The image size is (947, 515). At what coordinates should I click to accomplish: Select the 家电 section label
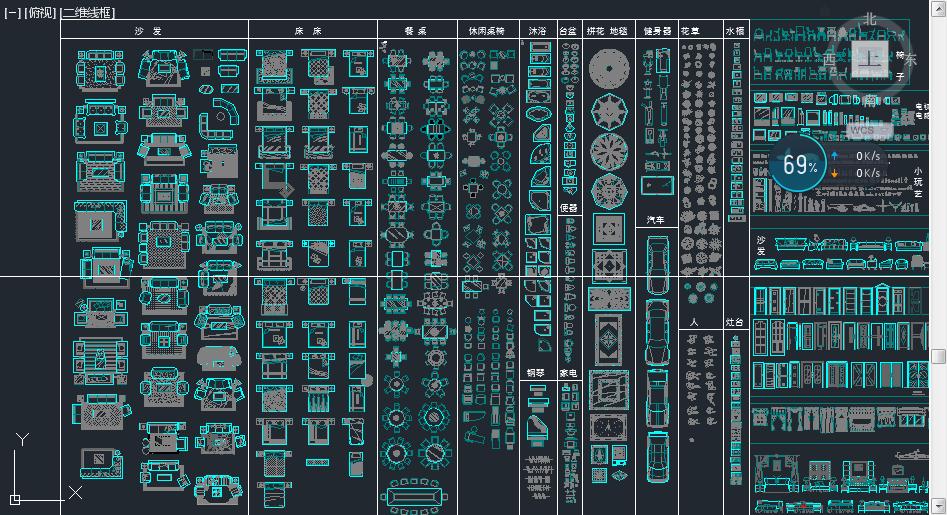tap(568, 373)
